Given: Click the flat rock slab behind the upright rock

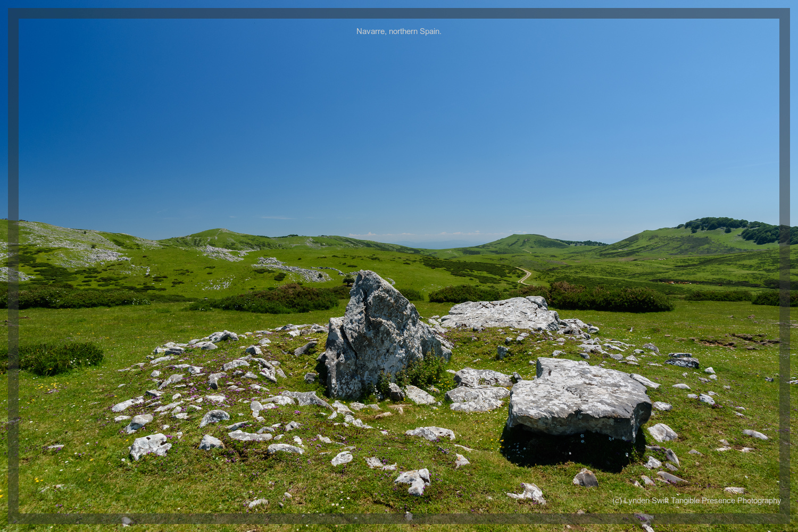Looking at the screenshot, I should coord(500,314).
